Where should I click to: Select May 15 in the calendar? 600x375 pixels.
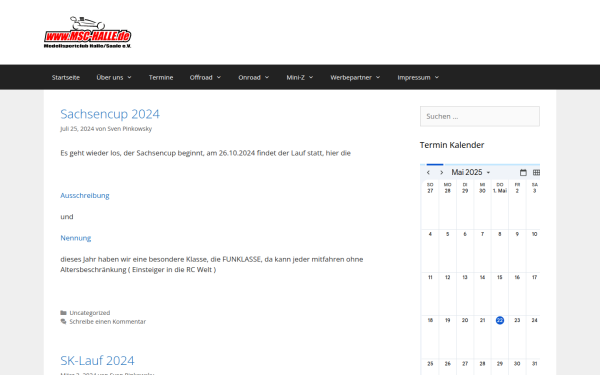pyautogui.click(x=499, y=277)
